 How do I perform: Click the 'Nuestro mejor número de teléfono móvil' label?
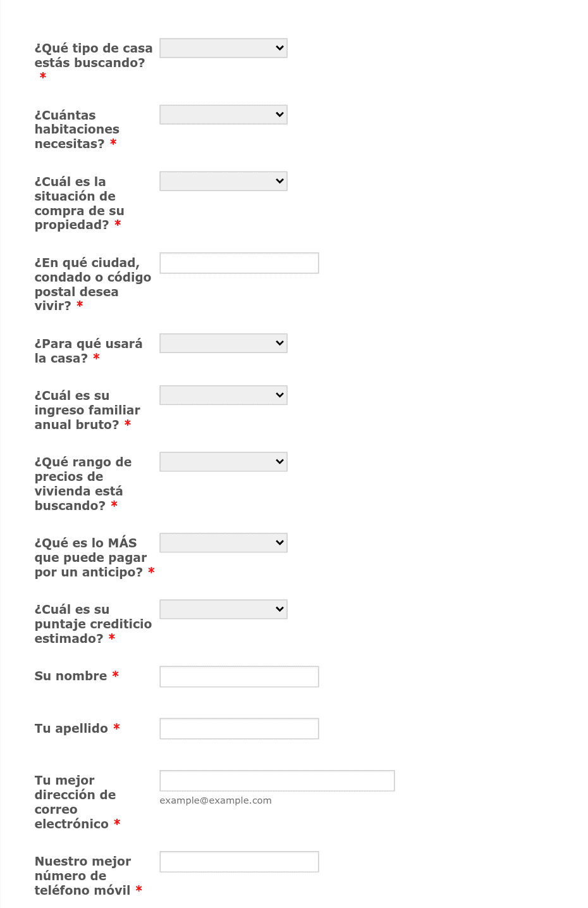click(x=83, y=876)
